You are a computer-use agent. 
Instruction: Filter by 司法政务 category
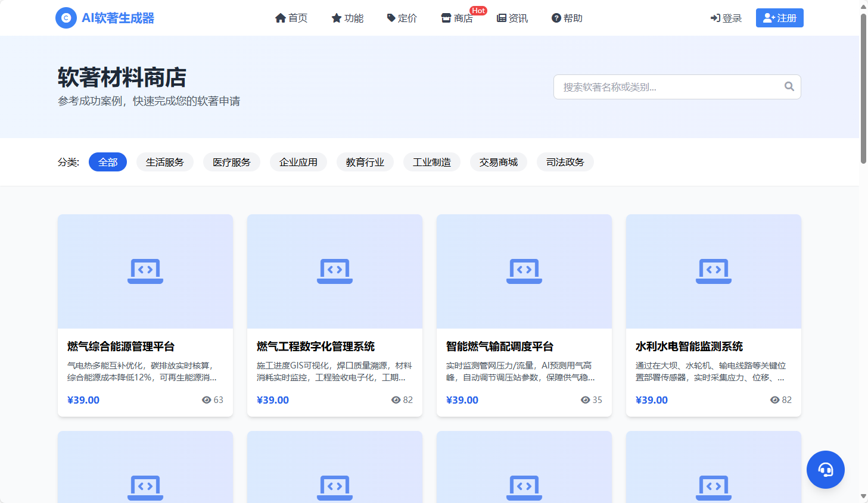565,162
